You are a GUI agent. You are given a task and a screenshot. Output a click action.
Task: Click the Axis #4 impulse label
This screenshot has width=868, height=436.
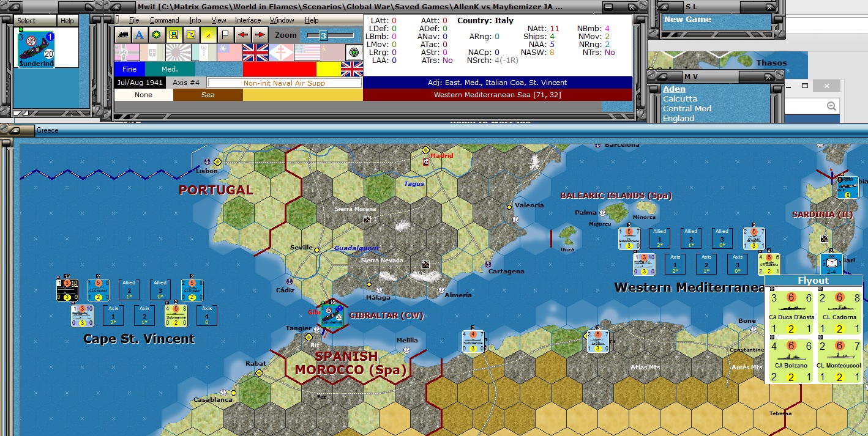coord(186,83)
